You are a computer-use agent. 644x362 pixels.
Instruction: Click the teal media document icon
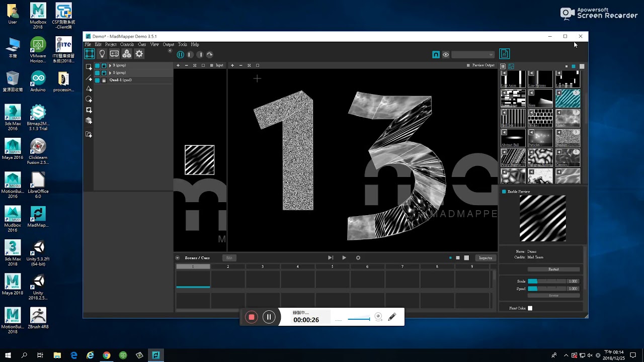click(x=505, y=54)
